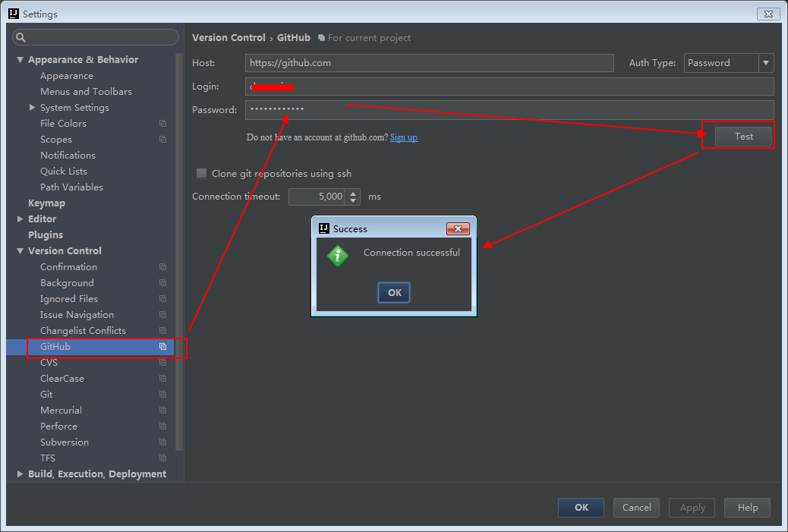
Task: Expand Build, Execution, Deployment section
Action: [x=20, y=474]
